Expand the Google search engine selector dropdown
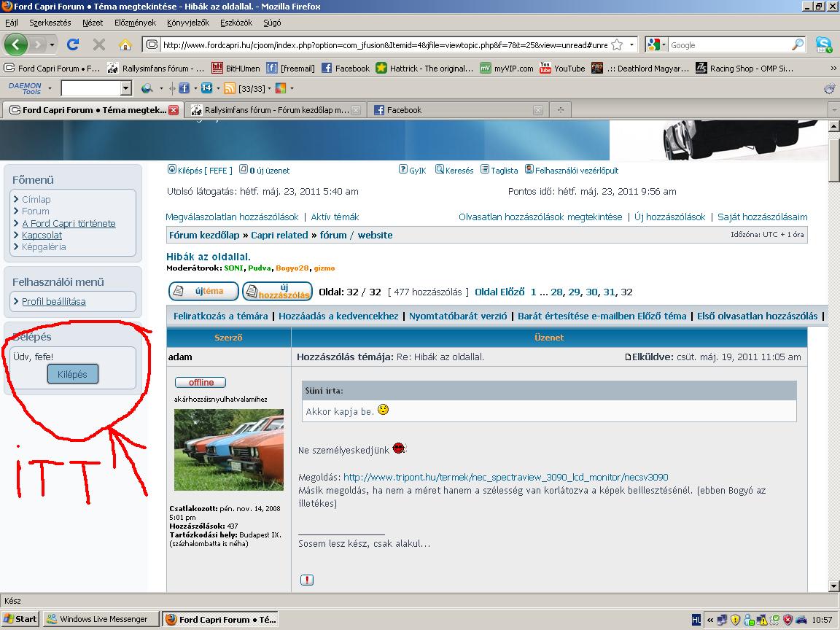 pos(662,44)
